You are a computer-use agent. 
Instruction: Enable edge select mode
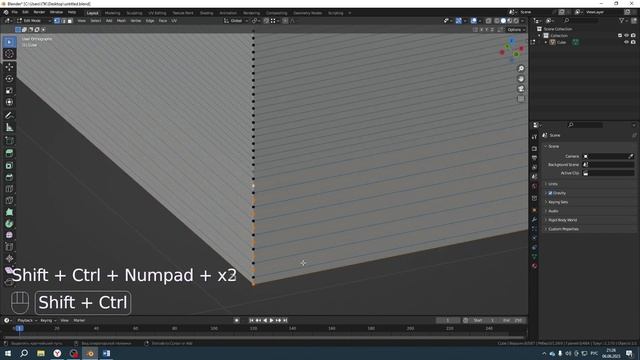(x=63, y=20)
